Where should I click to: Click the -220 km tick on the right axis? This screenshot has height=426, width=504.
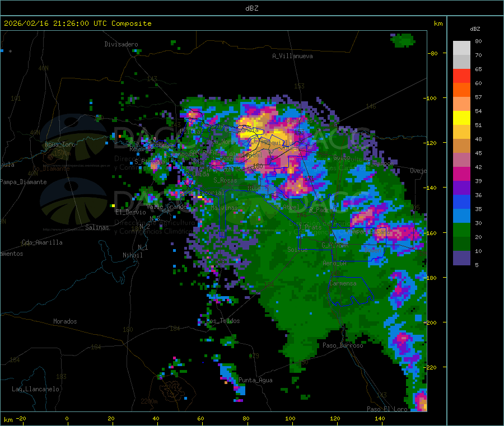tap(431, 368)
